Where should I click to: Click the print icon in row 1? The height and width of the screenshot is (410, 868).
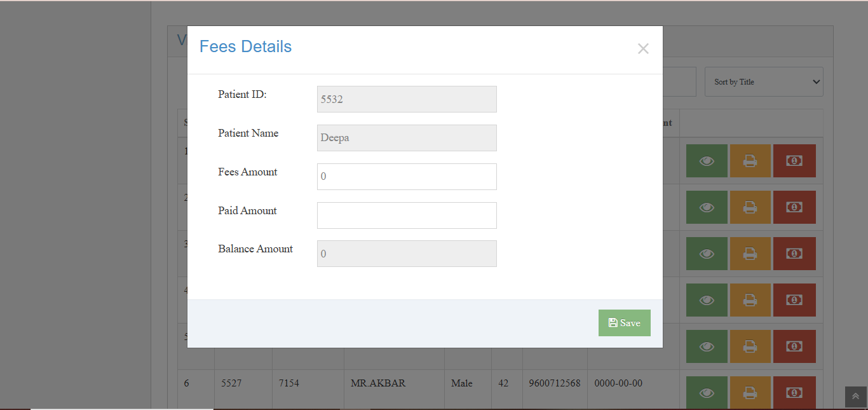750,161
